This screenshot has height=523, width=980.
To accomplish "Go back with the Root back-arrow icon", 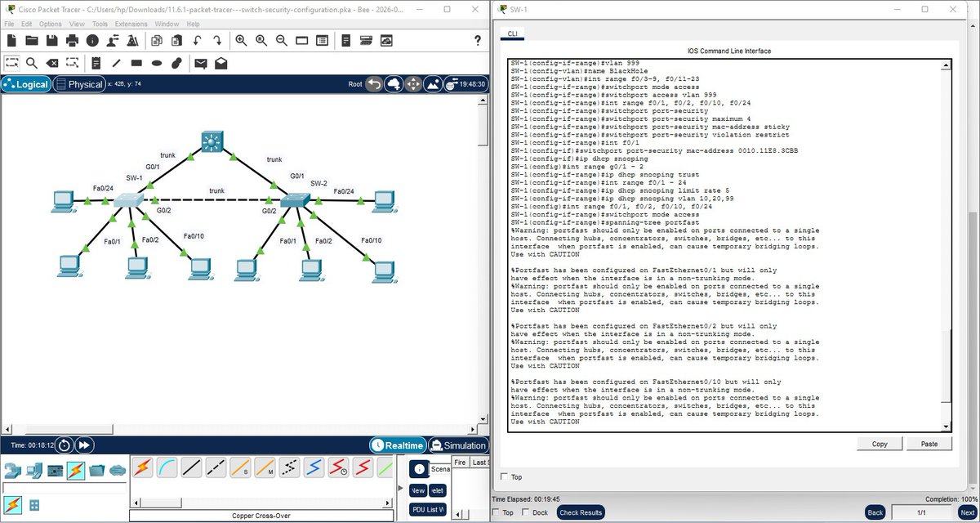I will pyautogui.click(x=373, y=84).
